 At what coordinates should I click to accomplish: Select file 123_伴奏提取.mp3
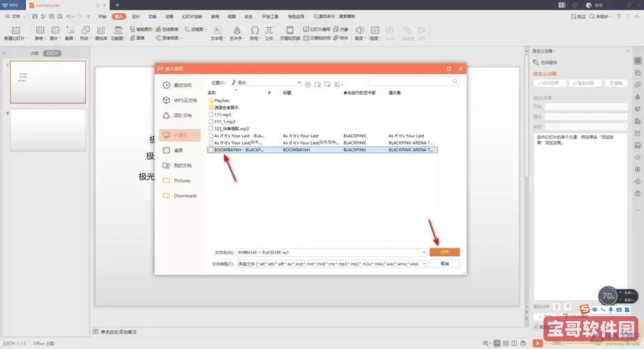point(228,128)
